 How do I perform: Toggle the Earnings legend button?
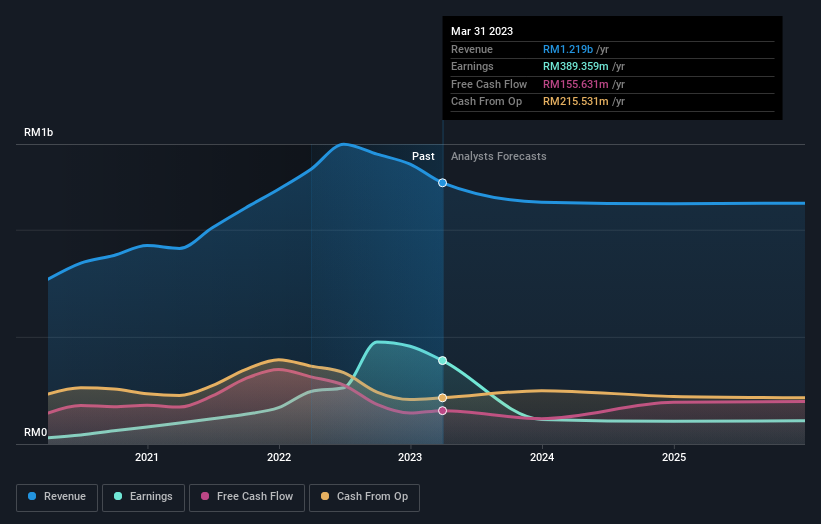pyautogui.click(x=143, y=497)
